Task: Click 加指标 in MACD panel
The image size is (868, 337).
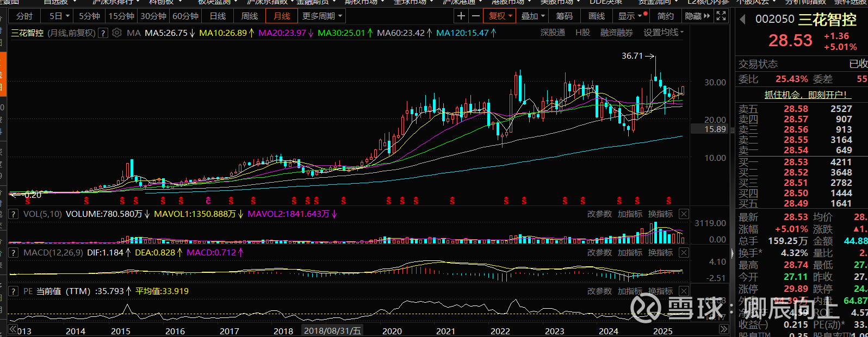Action: click(630, 253)
